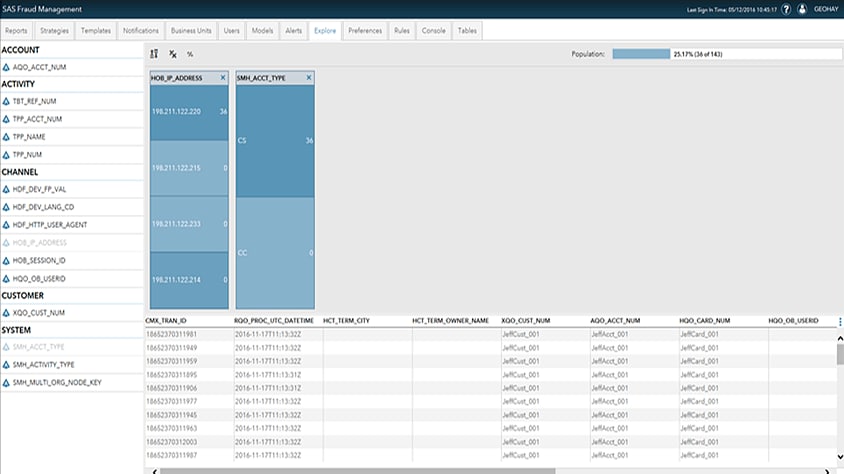844x474 pixels.
Task: Click the HQO_OB_USERID variable icon
Action: click(x=6, y=279)
